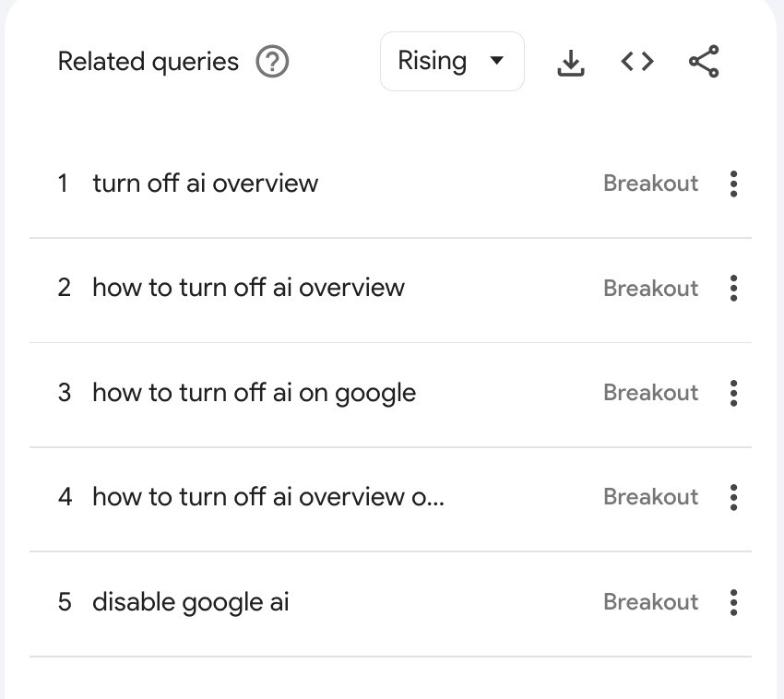
Task: Open more options for query row 4
Action: (x=733, y=497)
